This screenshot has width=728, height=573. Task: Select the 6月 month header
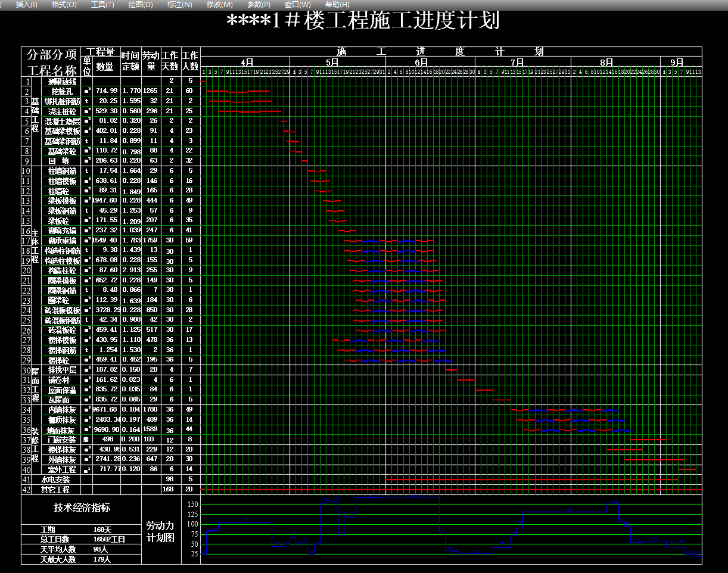click(x=421, y=62)
